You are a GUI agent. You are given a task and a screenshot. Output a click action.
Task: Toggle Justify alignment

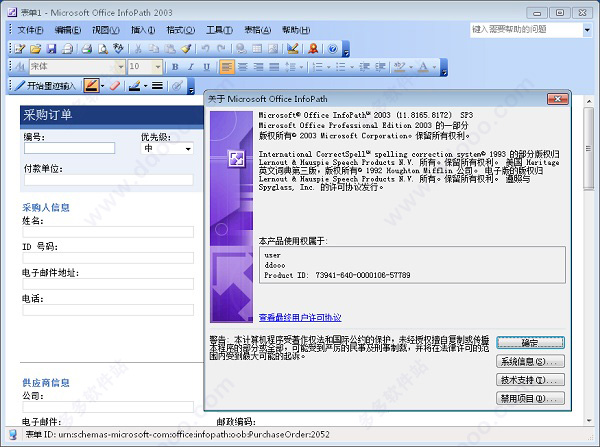tap(274, 67)
